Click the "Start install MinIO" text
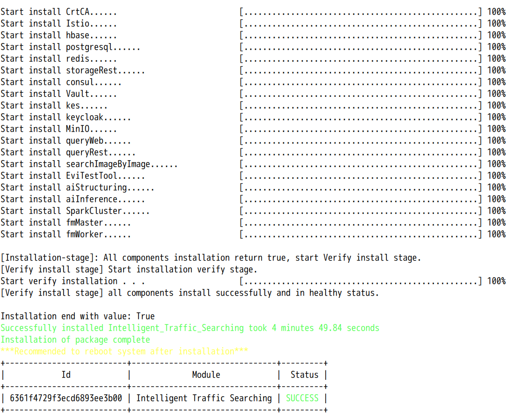The image size is (532, 414). (58, 129)
